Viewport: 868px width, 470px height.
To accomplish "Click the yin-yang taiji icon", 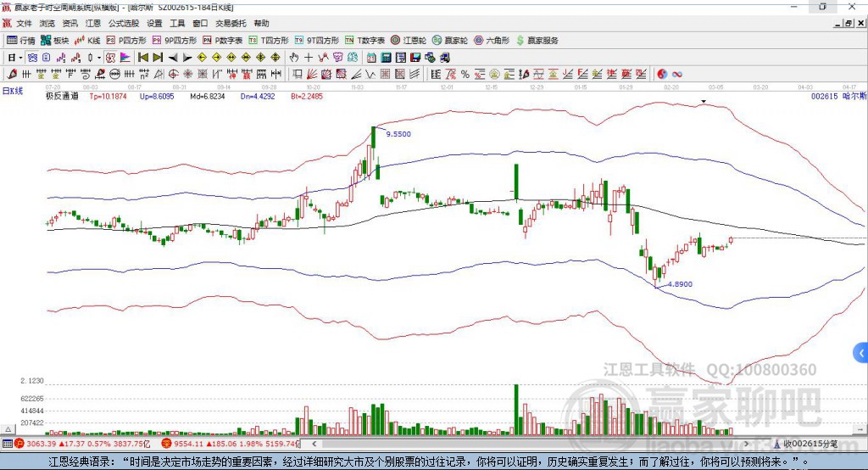I will click(x=662, y=74).
